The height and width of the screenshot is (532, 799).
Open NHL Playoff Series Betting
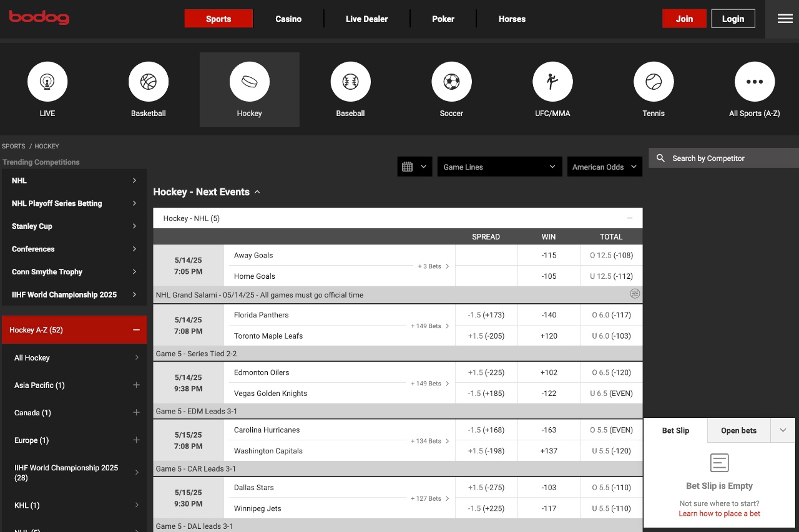pyautogui.click(x=74, y=203)
